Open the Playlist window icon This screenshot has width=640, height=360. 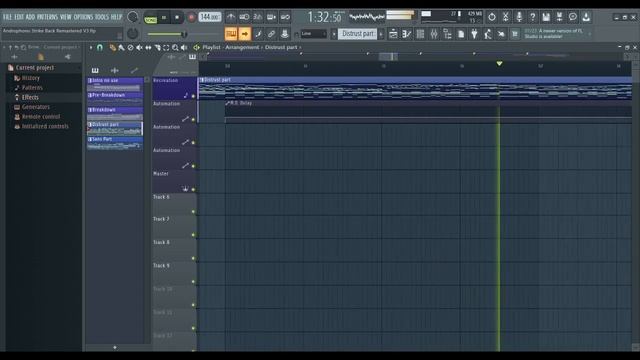[x=393, y=34]
